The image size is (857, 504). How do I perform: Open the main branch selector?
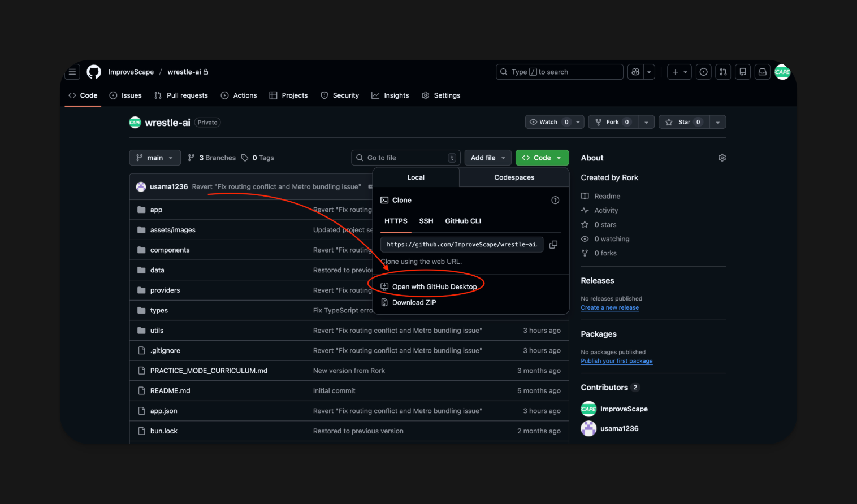(x=155, y=158)
